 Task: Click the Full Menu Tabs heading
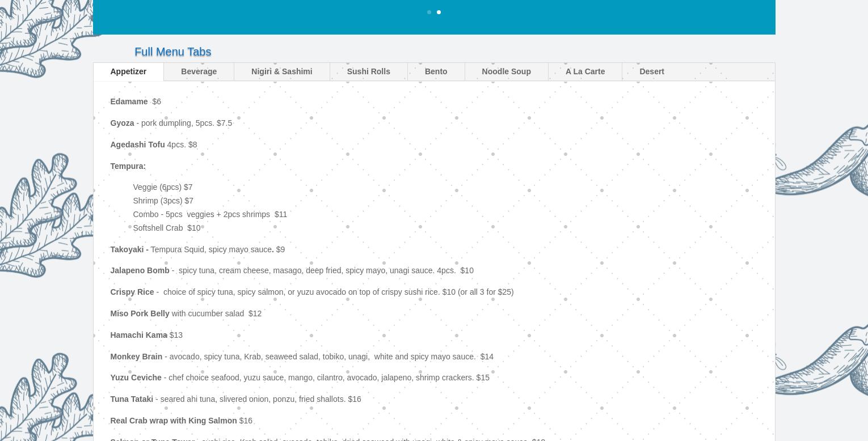pyautogui.click(x=172, y=52)
